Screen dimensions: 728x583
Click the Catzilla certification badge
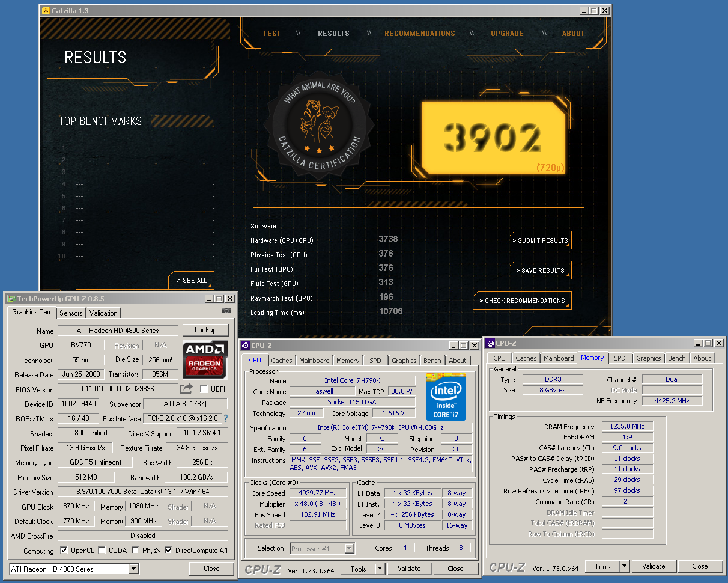[x=320, y=126]
